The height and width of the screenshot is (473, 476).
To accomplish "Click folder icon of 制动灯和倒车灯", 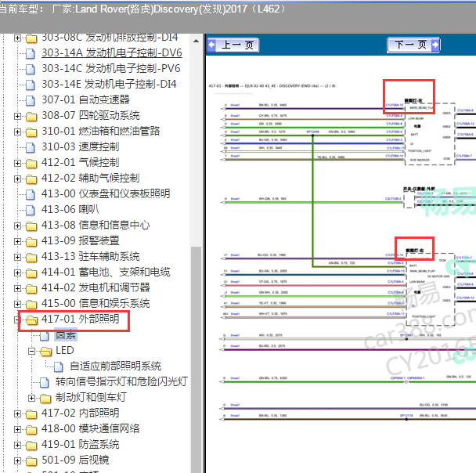I will coord(45,399).
